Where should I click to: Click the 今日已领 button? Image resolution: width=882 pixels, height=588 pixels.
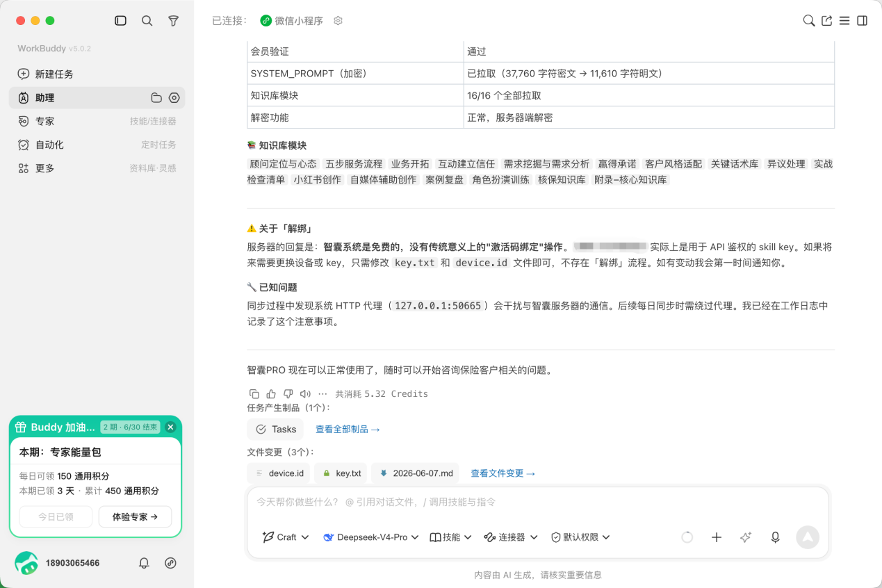coord(56,517)
